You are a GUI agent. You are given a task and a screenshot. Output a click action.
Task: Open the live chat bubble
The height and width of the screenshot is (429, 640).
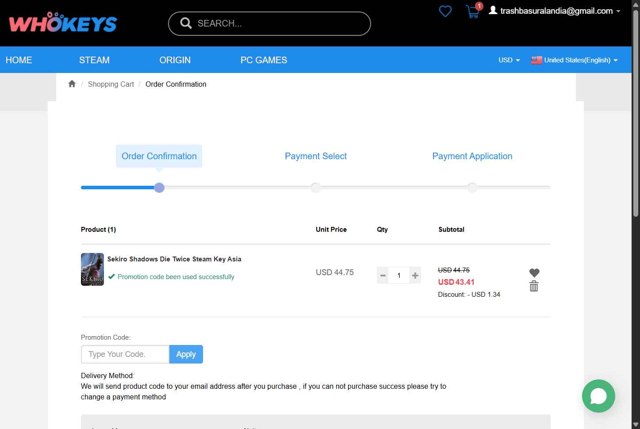point(598,396)
